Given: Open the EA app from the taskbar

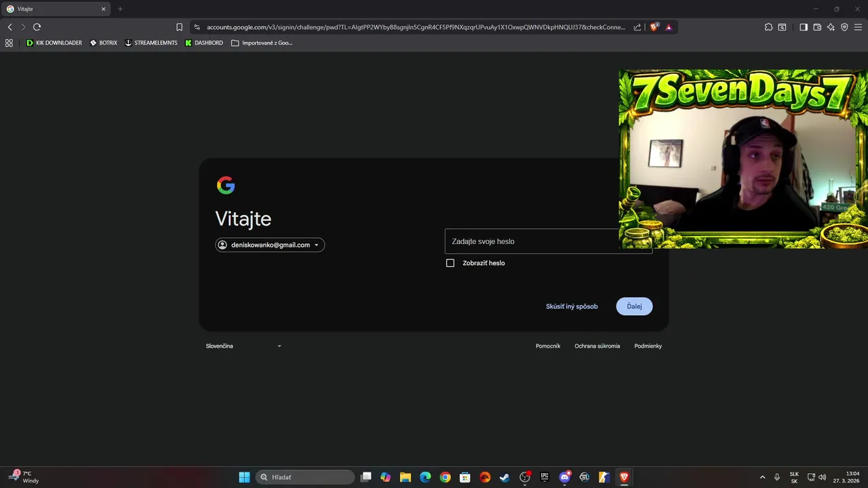Looking at the screenshot, I should point(485,477).
